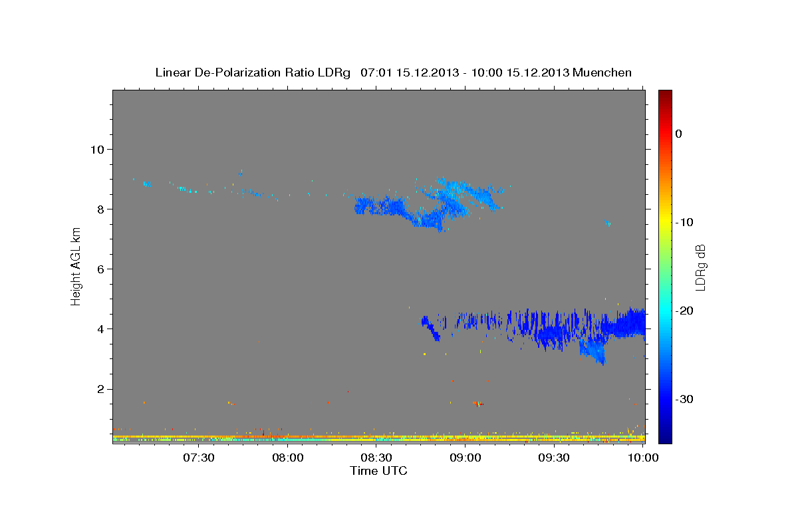Click the 07:30 time tick label
This screenshot has width=798, height=532.
point(199,458)
